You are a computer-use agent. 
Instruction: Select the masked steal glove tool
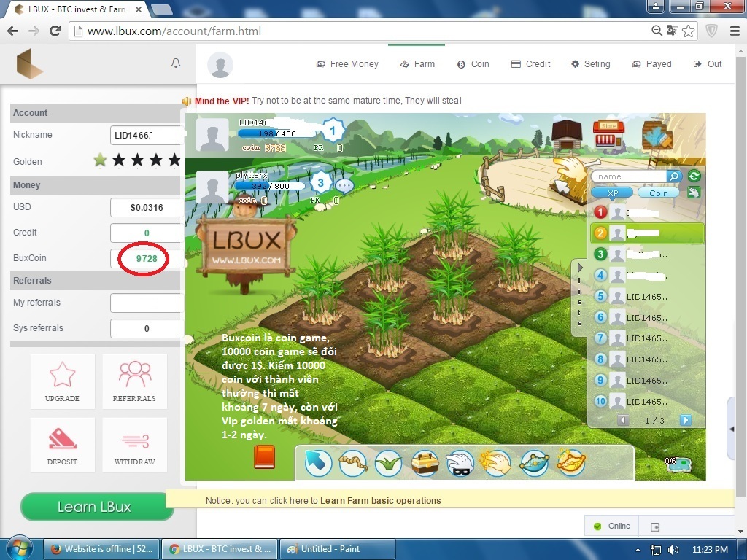click(461, 462)
